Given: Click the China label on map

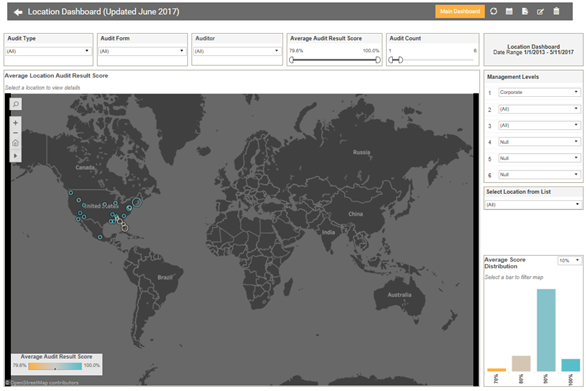Looking at the screenshot, I should [355, 214].
